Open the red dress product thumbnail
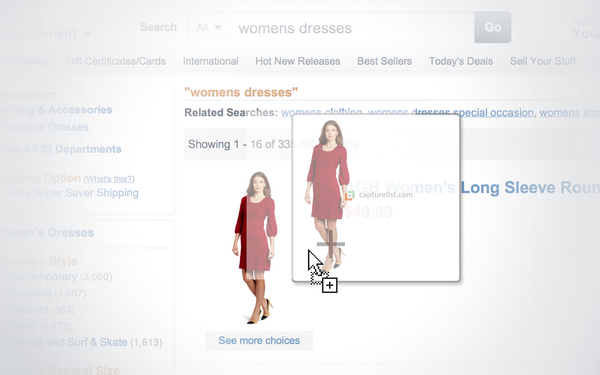The width and height of the screenshot is (600, 375). (x=255, y=248)
